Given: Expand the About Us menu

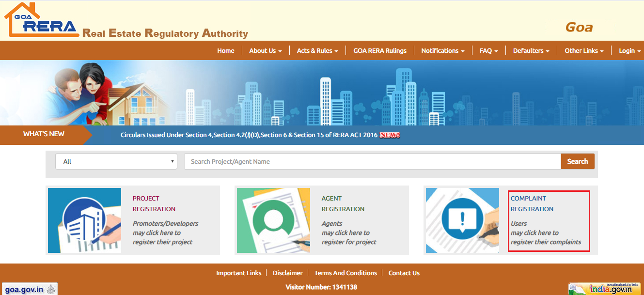Looking at the screenshot, I should [x=265, y=50].
